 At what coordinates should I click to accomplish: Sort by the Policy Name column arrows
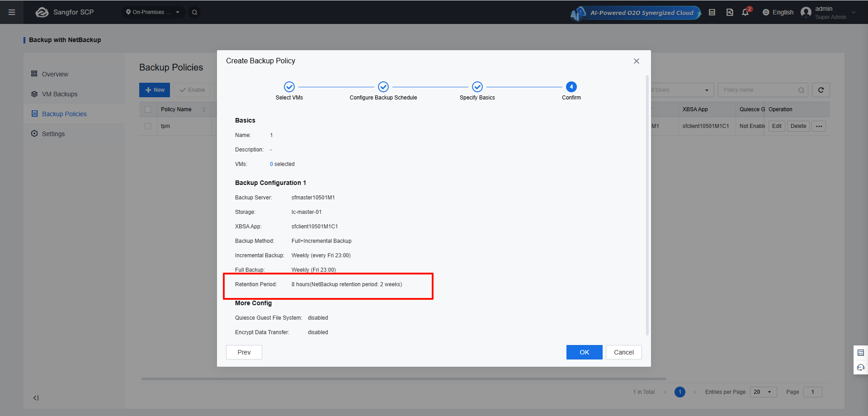pos(204,109)
